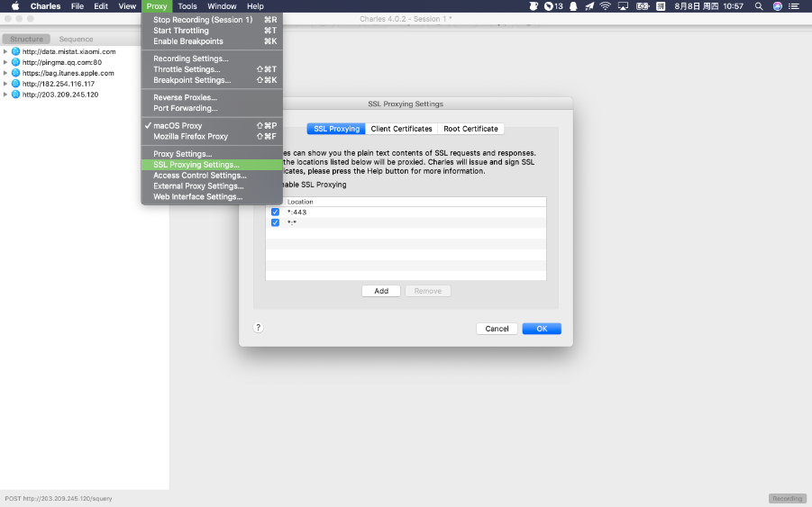Click globe icon for data.mistat.xiaomi.com

15,51
